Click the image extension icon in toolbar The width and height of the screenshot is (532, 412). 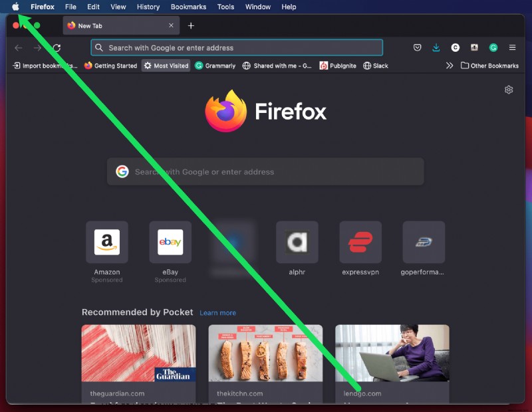(x=474, y=48)
